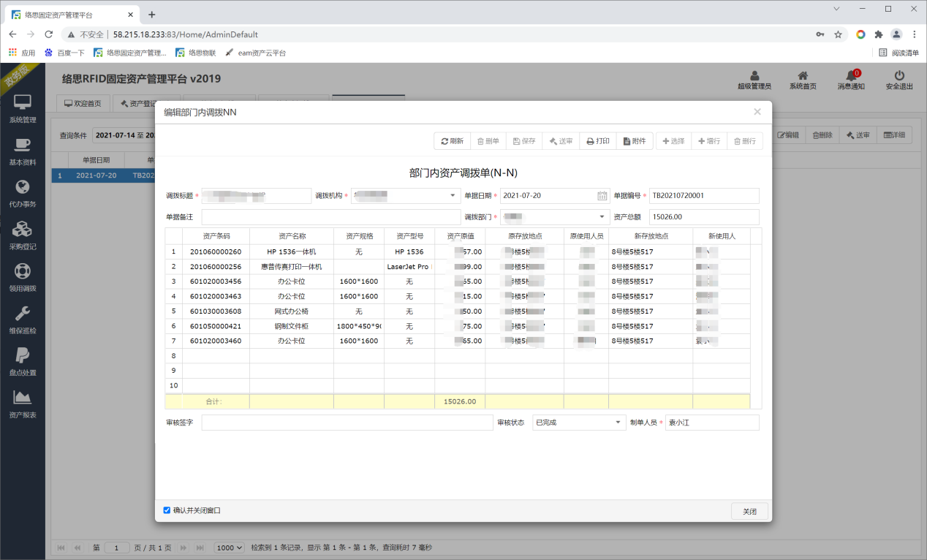Click the 资产条码 column header
Viewport: 927px width, 560px height.
click(216, 236)
